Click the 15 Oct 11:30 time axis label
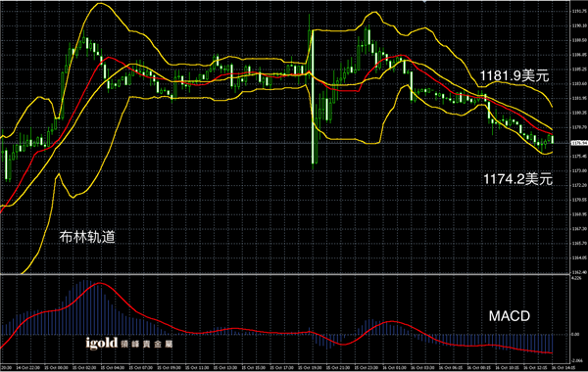The image size is (588, 372). [198, 367]
